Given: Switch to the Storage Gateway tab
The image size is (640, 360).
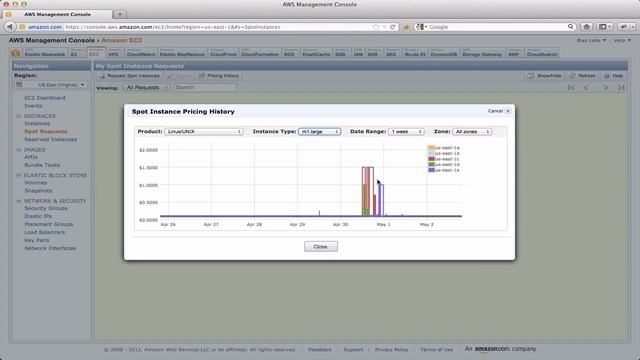Looking at the screenshot, I should pyautogui.click(x=482, y=53).
